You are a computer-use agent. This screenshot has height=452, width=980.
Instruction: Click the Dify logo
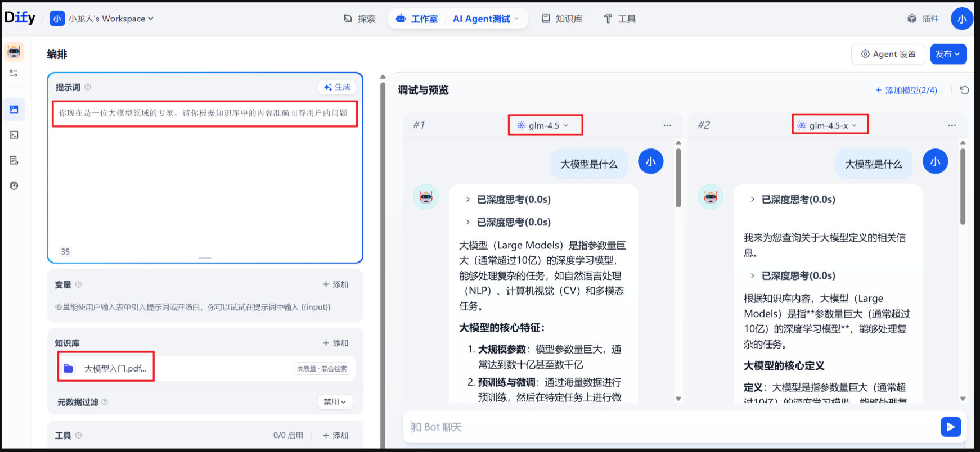tap(20, 18)
